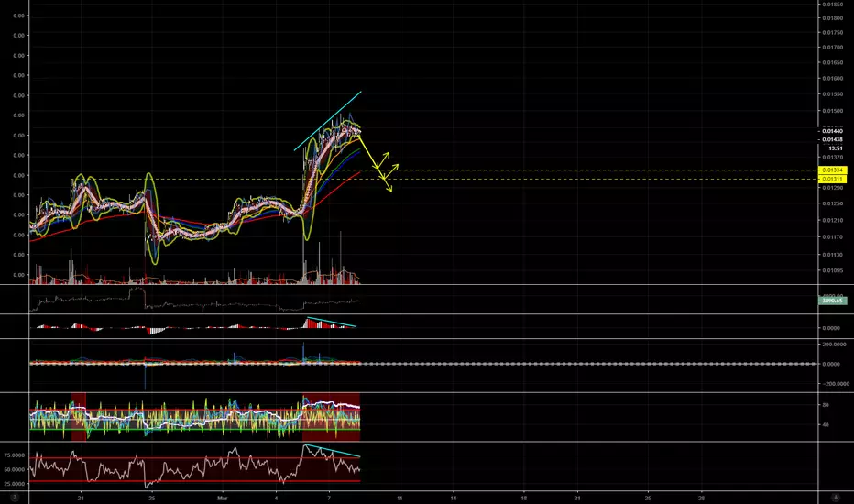
Task: Click the 25.0000 RSI axis value
Action: 14,484
